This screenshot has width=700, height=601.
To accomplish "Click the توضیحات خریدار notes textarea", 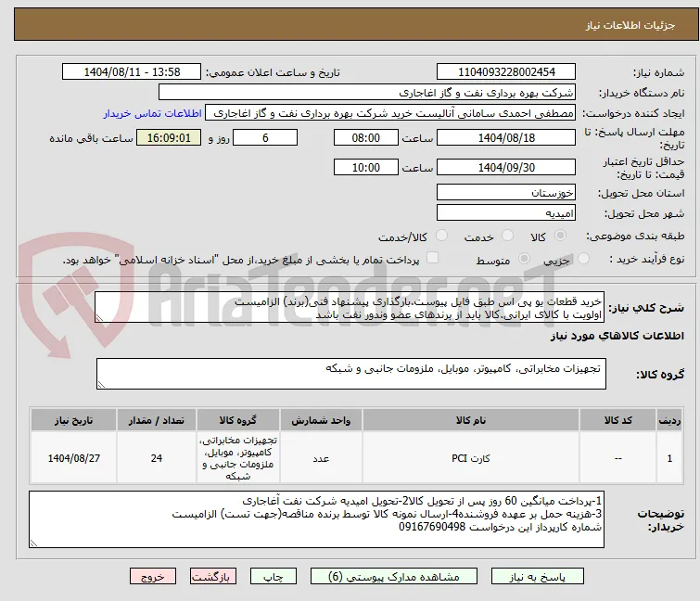I will click(316, 519).
